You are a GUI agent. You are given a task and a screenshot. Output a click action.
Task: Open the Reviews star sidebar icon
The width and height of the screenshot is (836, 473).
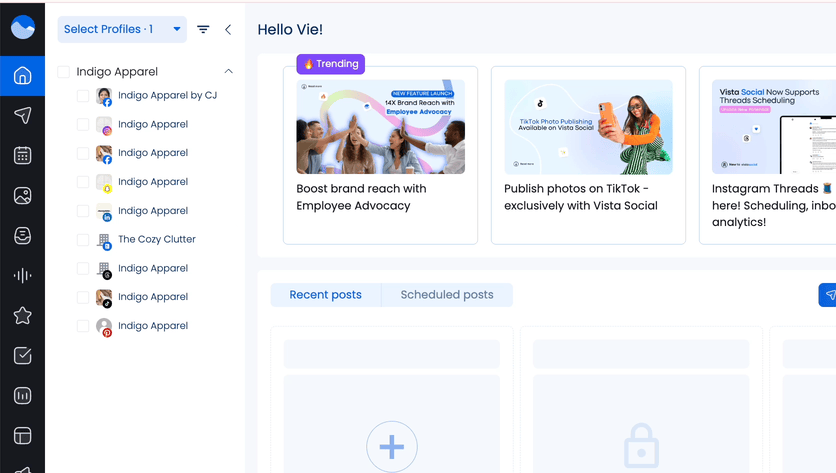pyautogui.click(x=22, y=316)
